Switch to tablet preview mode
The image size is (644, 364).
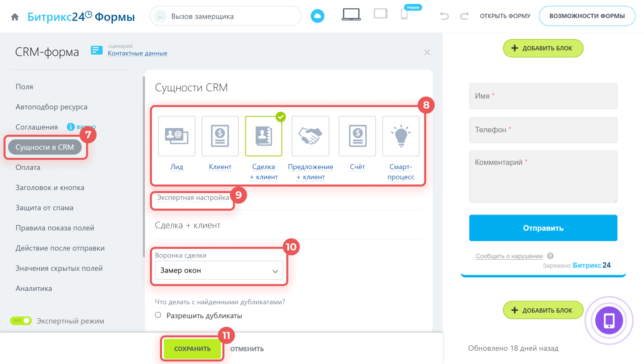pyautogui.click(x=380, y=14)
